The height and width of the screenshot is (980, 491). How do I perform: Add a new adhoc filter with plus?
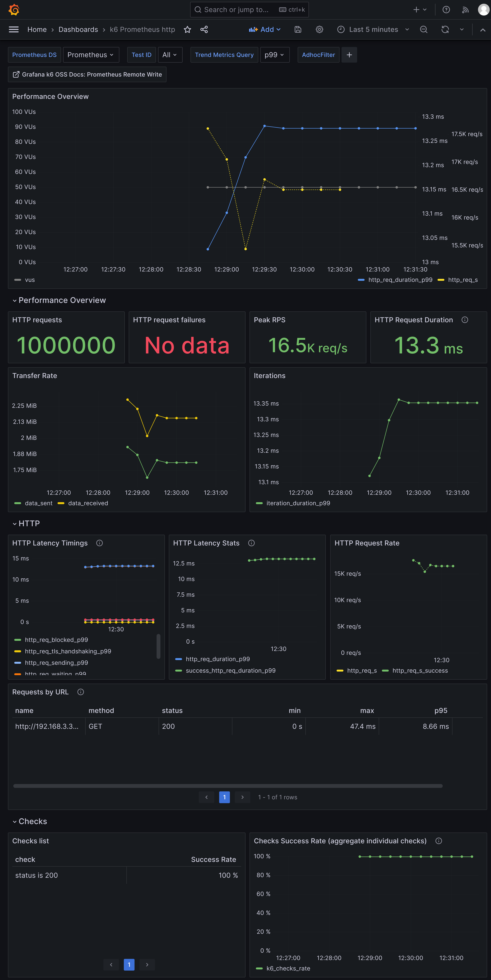(349, 55)
